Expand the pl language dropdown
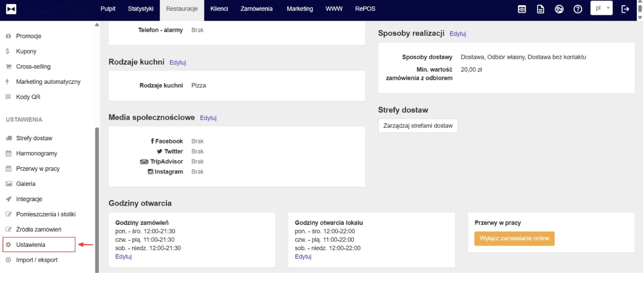Screen dimensions: 644x305 tap(601, 8)
